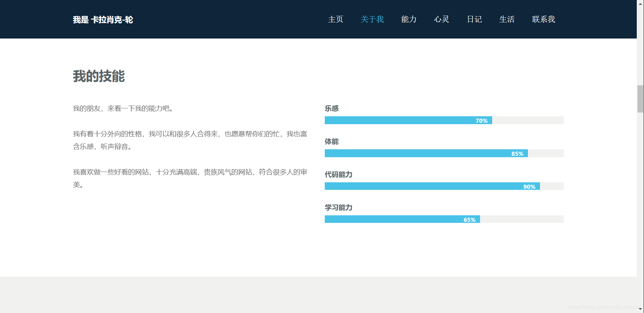Click the 学习能力 65% progress bar
Screen dimensions: 644x313
coord(444,219)
